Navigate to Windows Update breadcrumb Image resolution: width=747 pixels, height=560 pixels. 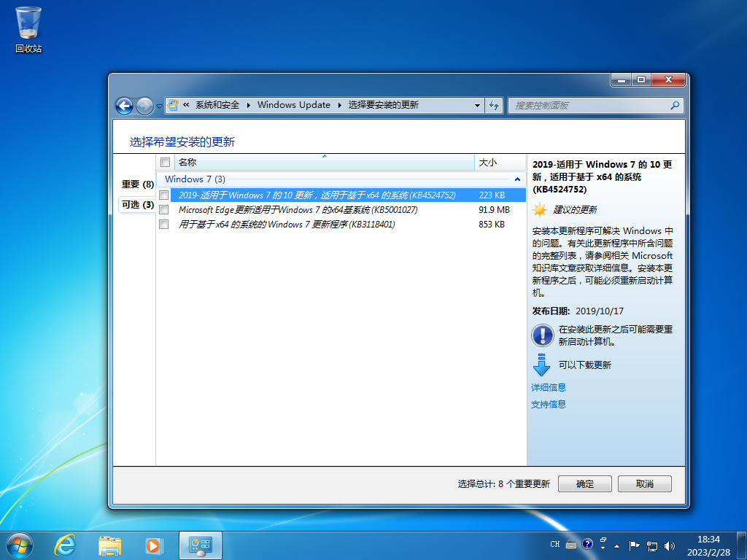coord(293,105)
